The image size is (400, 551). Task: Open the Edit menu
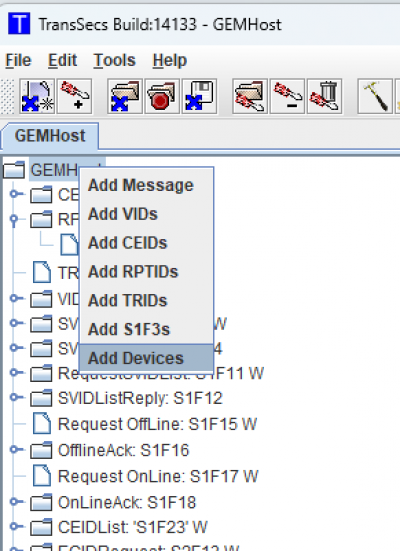pos(62,60)
